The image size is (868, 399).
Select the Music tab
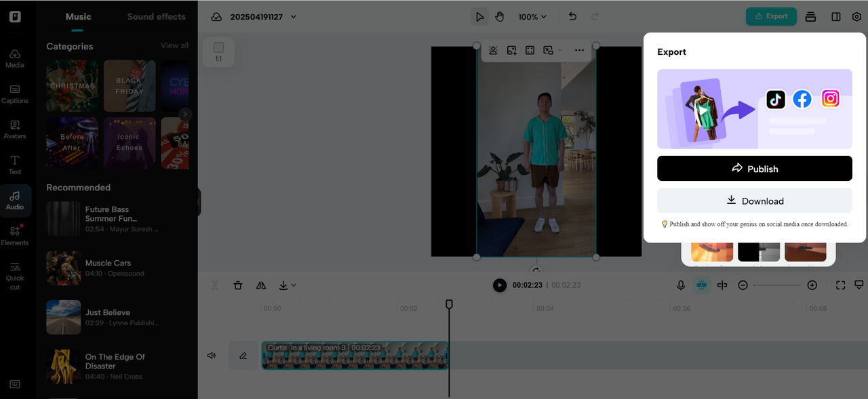click(x=77, y=16)
